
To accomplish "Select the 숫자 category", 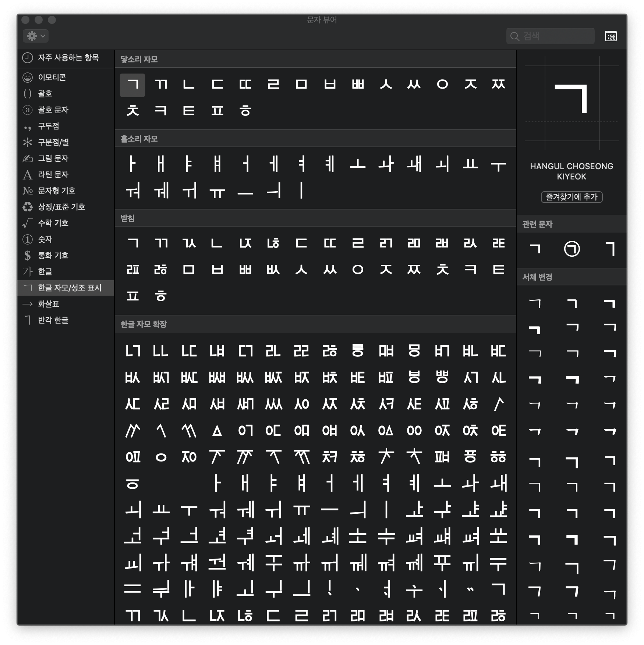I will tap(66, 239).
